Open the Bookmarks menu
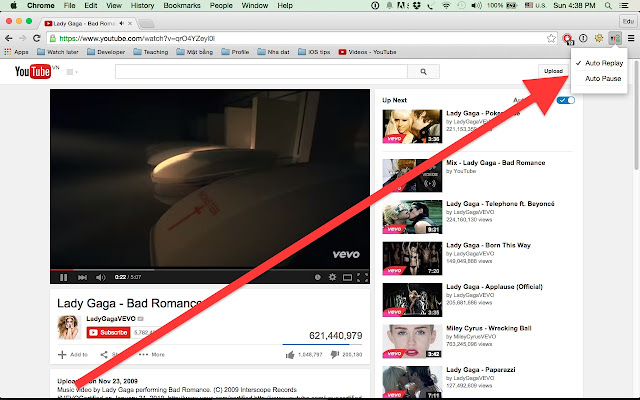The height and width of the screenshot is (400, 640). [182, 6]
